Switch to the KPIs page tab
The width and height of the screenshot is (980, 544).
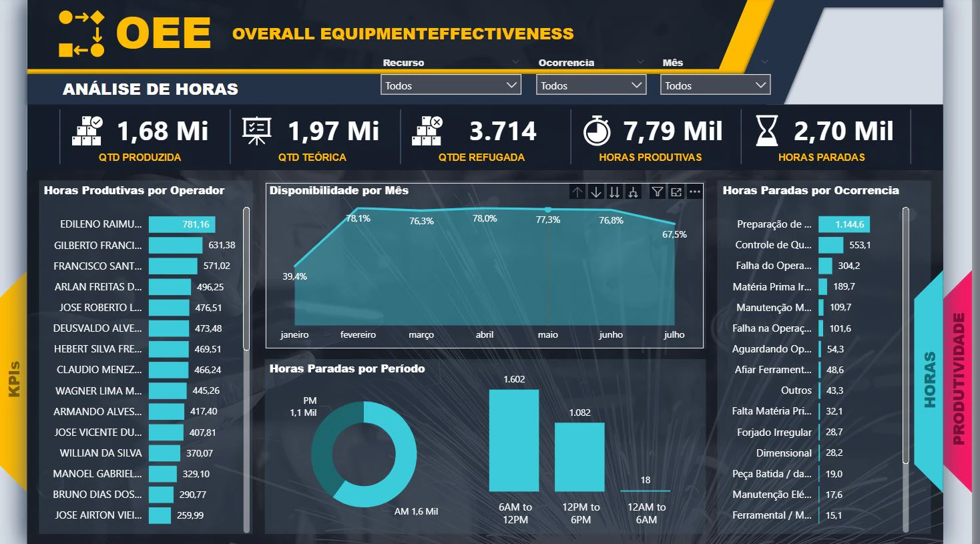pos(13,380)
